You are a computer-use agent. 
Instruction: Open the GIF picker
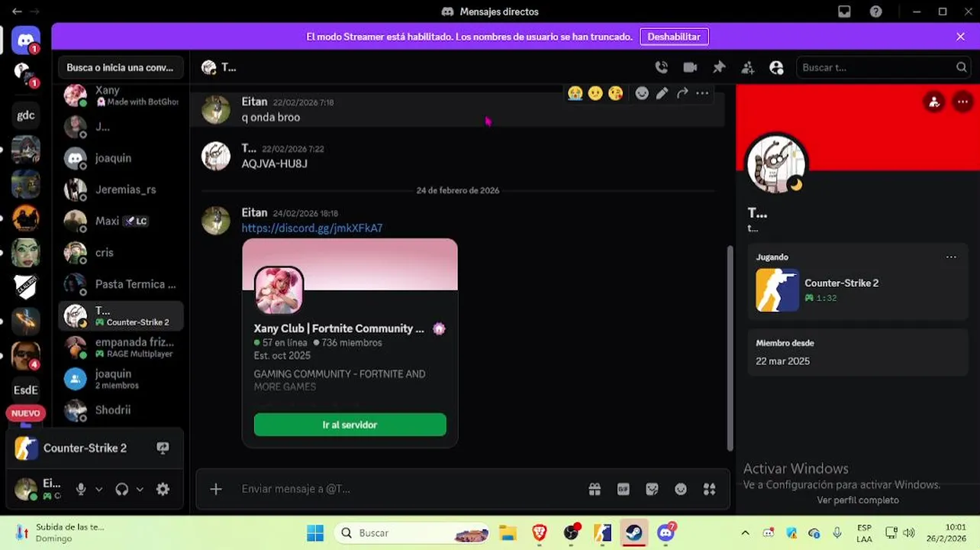pyautogui.click(x=624, y=489)
